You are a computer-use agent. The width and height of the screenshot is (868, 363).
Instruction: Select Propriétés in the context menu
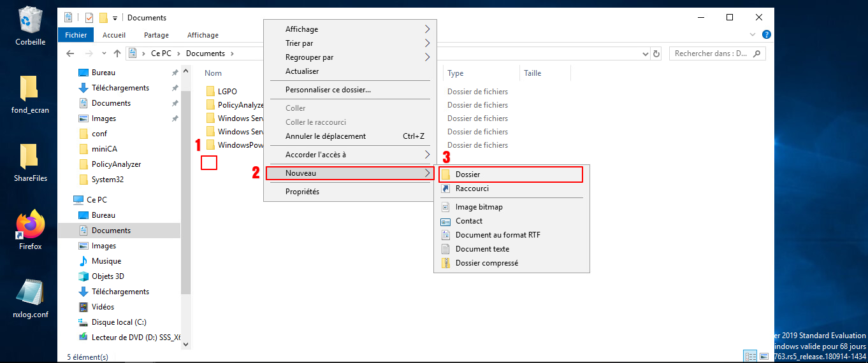(x=302, y=192)
